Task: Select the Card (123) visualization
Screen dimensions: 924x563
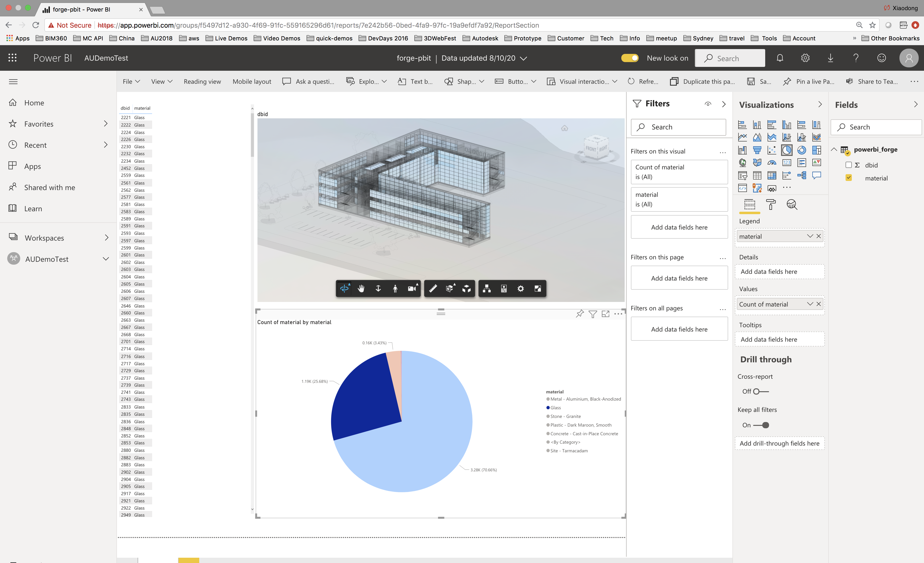Action: [787, 163]
